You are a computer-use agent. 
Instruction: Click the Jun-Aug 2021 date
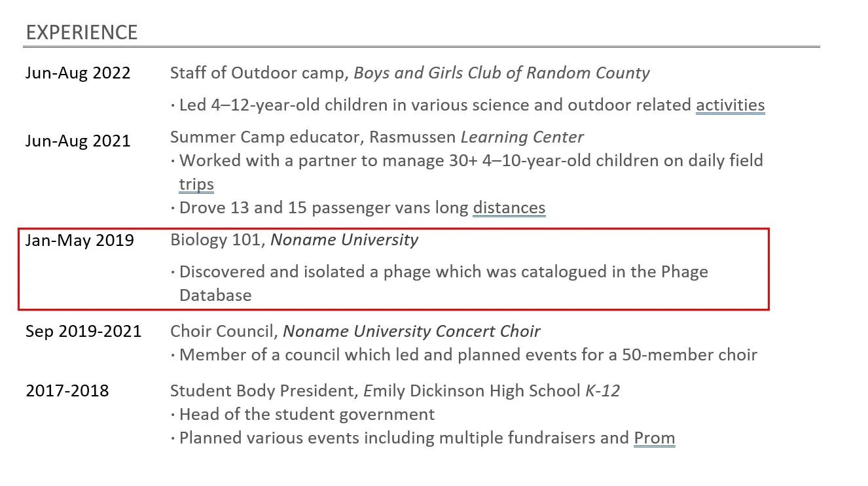78,141
